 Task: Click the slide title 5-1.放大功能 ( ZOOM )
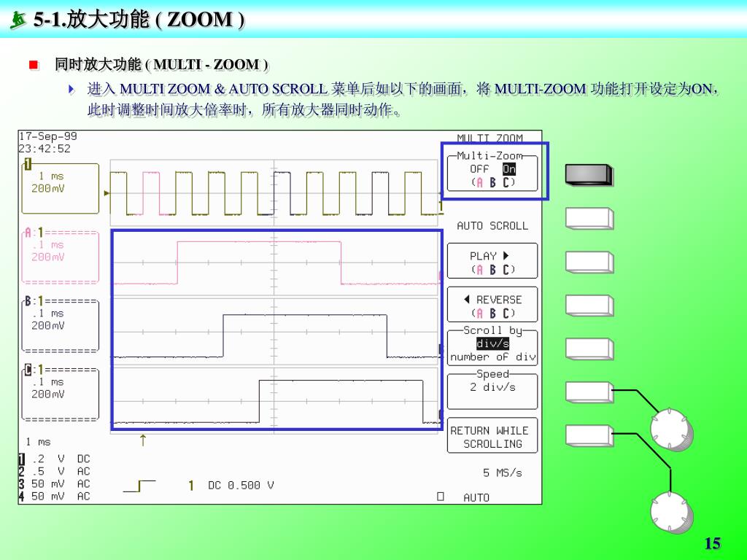pyautogui.click(x=139, y=20)
